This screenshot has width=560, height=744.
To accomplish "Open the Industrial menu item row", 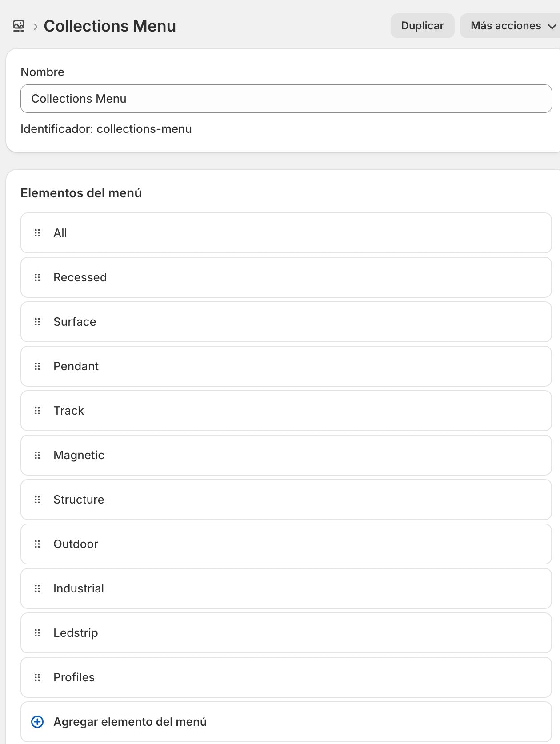I will coord(286,588).
